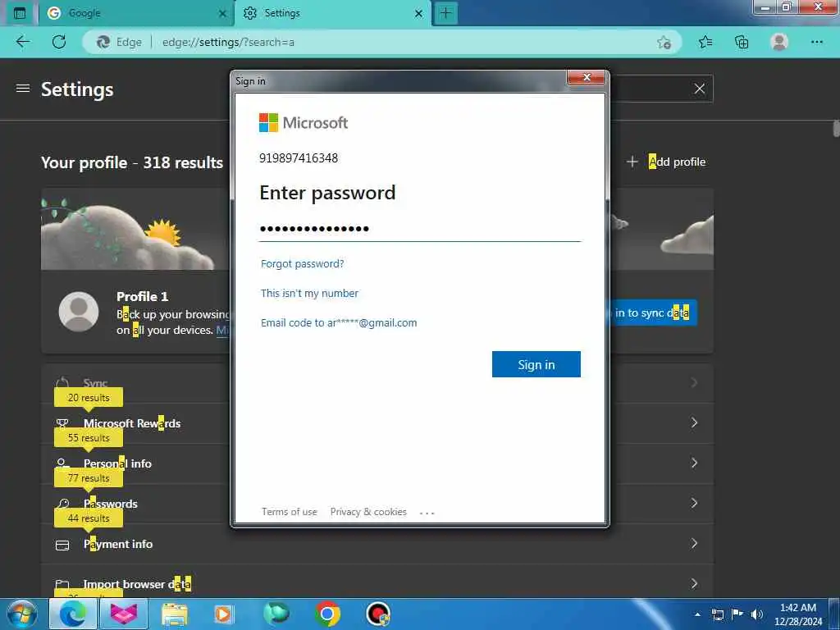Click the Action Center flag tray icon
The width and height of the screenshot is (840, 630).
tap(737, 614)
